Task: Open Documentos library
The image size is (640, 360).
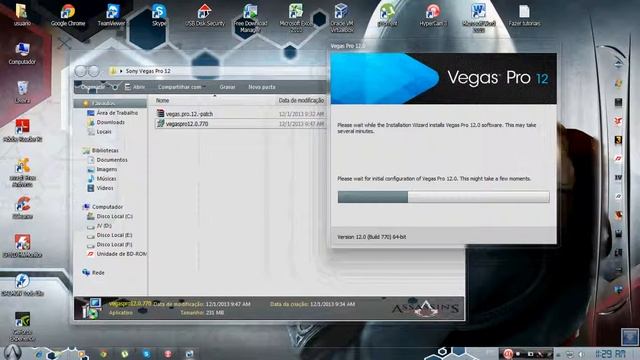Action: tap(111, 160)
